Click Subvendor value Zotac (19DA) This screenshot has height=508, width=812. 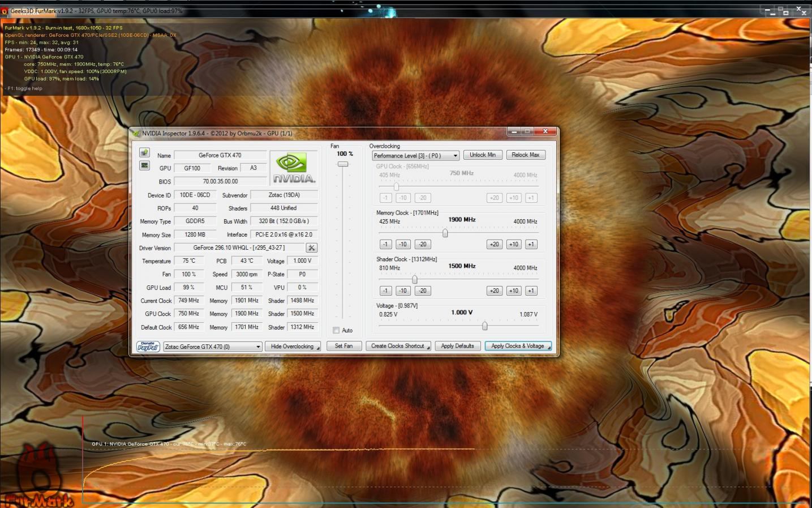(x=284, y=195)
